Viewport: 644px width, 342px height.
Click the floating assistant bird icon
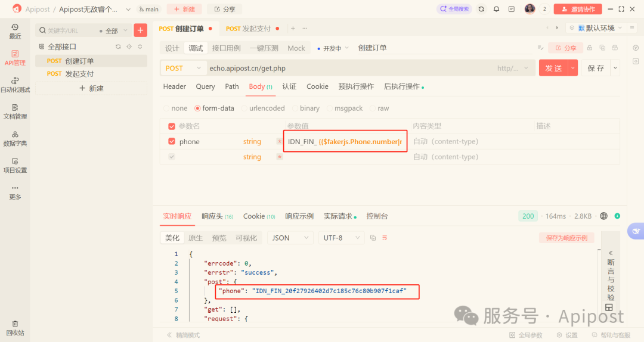coord(636,231)
